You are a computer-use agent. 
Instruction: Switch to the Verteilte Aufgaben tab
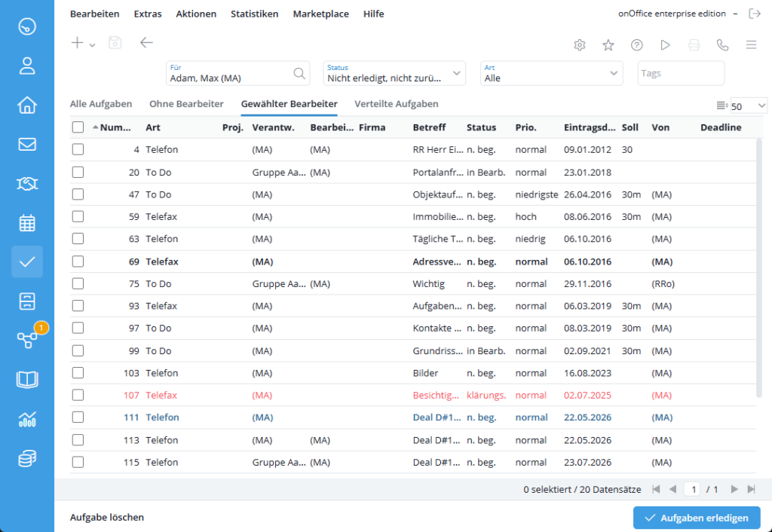[x=397, y=104]
